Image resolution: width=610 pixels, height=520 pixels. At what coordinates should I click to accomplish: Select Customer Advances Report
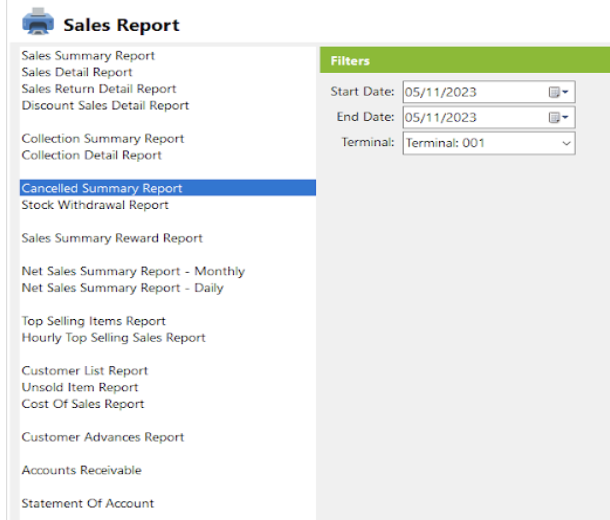pyautogui.click(x=103, y=437)
